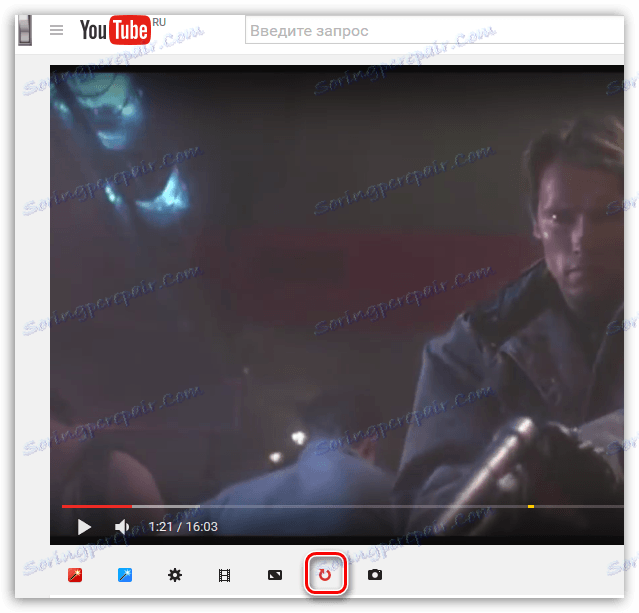
Task: Open settings with the gear icon
Action: [175, 575]
